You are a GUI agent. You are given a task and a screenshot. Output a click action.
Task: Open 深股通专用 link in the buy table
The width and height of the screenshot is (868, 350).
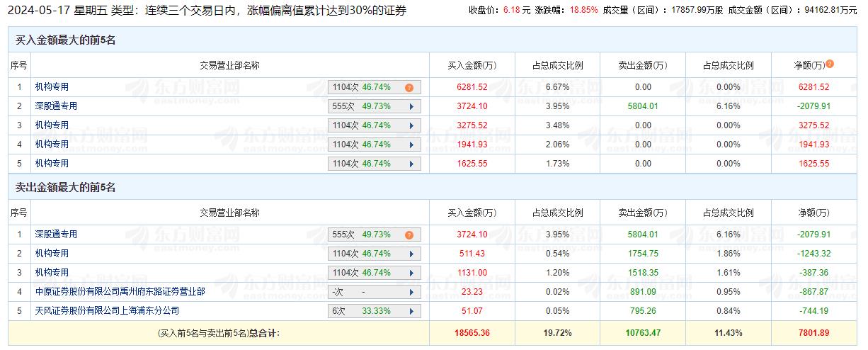coord(56,106)
